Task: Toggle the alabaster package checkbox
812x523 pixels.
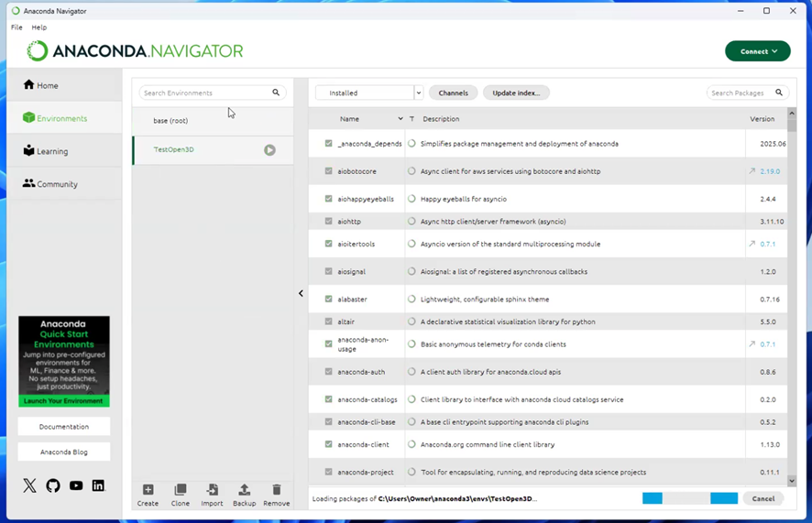Action: tap(328, 299)
